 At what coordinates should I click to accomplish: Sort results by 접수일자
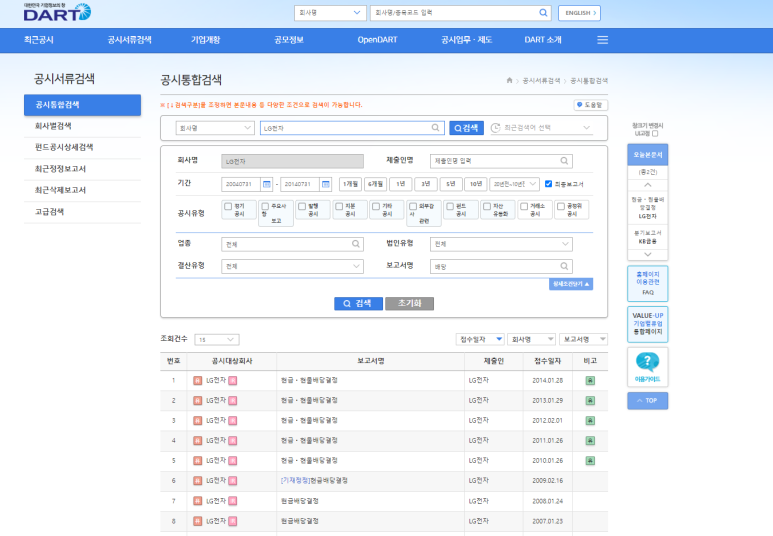tap(480, 339)
